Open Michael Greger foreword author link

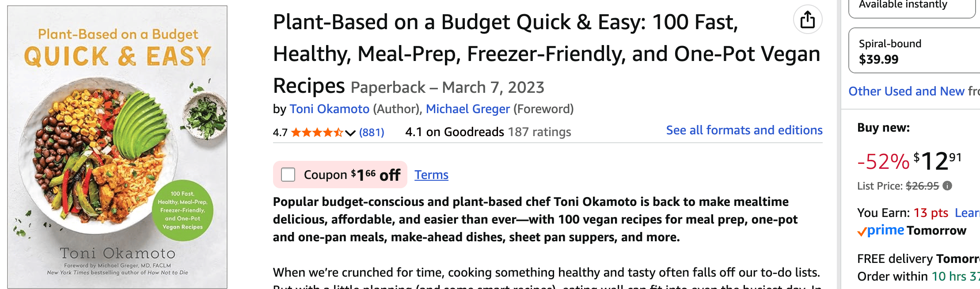[x=467, y=109]
